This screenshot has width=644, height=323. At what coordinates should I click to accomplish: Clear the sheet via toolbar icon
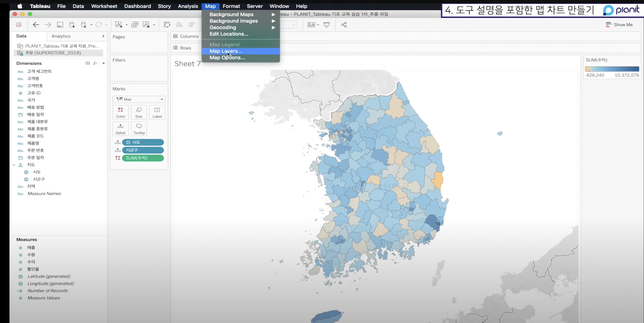[146, 25]
